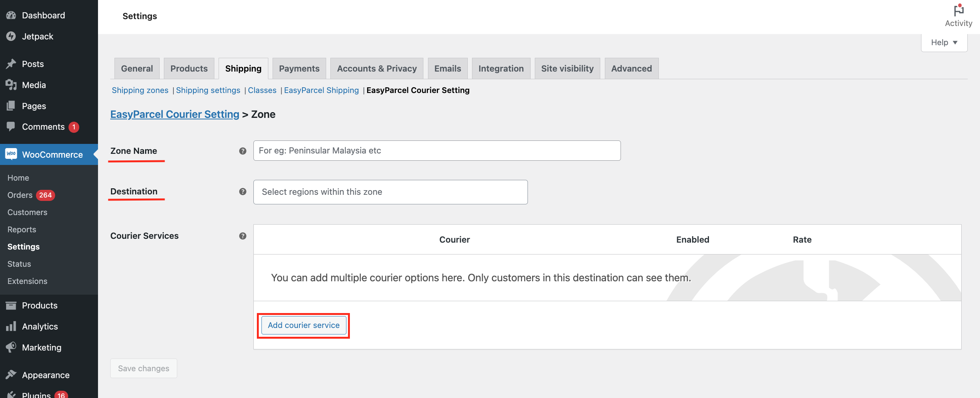
Task: Open the Extensions submenu item
Action: (28, 281)
